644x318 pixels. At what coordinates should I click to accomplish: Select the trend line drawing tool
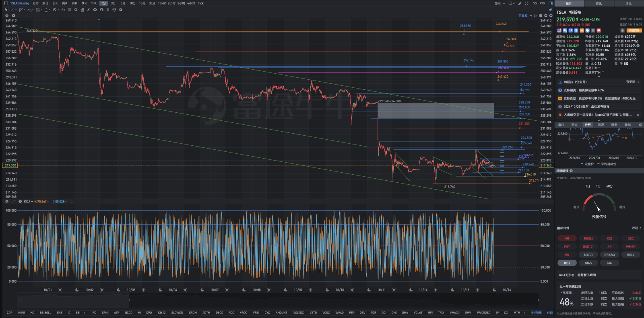pos(12,10)
